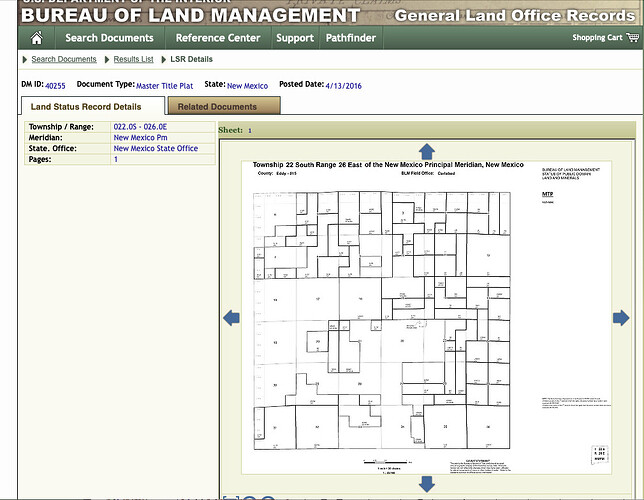Click the Shopping Cart text link
Screen dimensions: 644x500
[597, 37]
